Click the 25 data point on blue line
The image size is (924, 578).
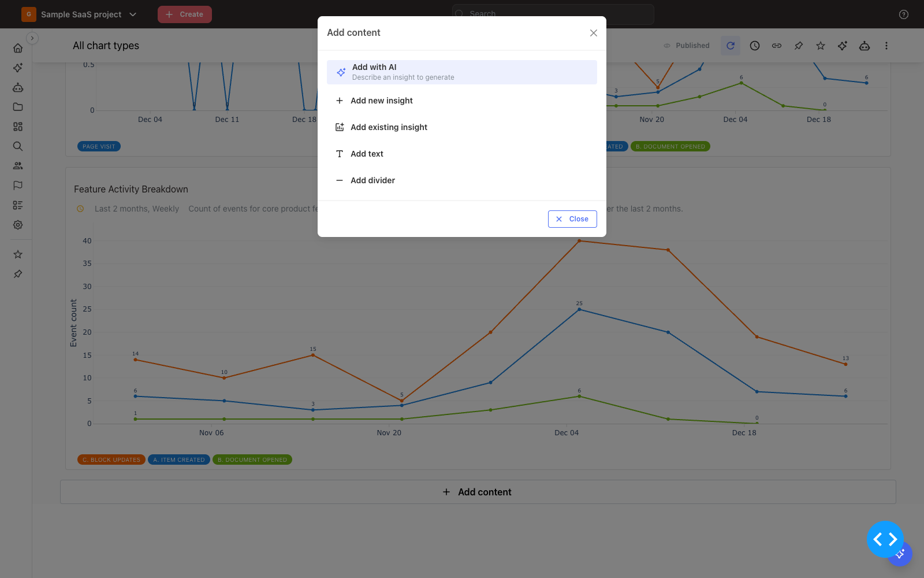click(x=579, y=309)
